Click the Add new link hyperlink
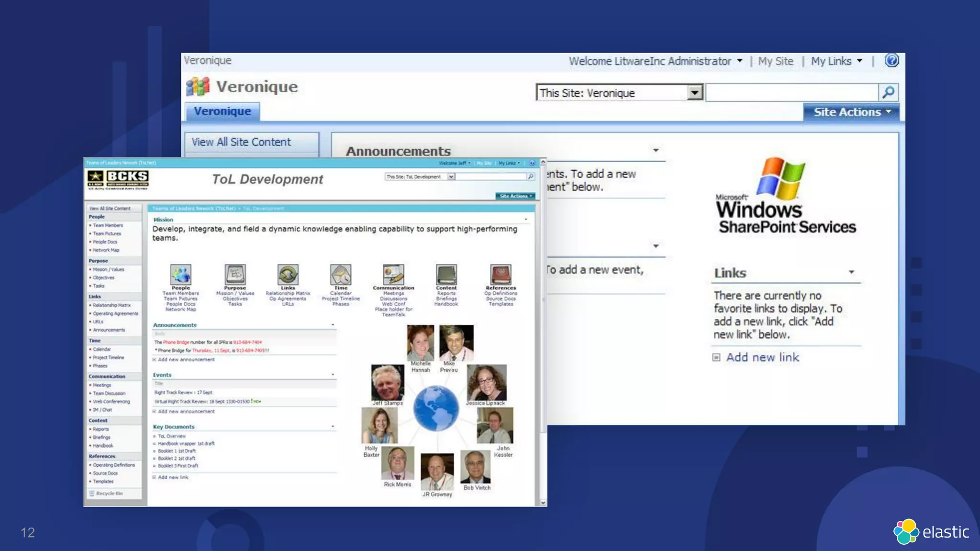Screen dimensions: 980x551 coord(762,357)
